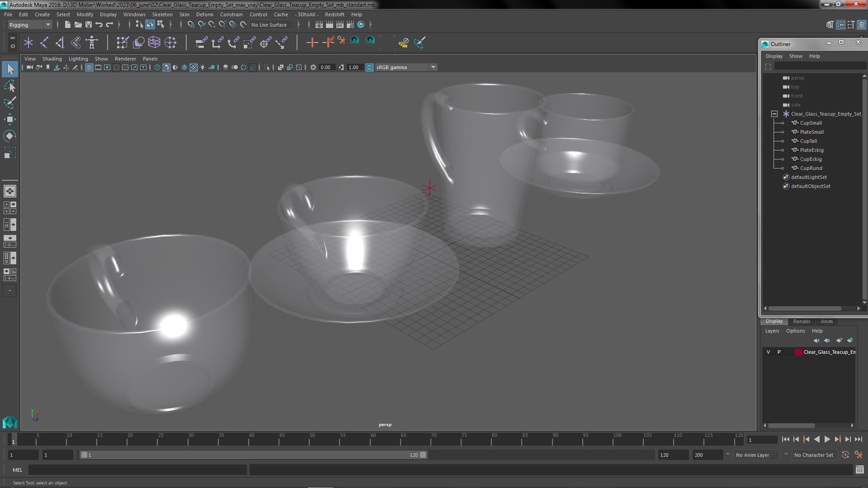
Task: Activate the Paint Selection tool
Action: (10, 103)
